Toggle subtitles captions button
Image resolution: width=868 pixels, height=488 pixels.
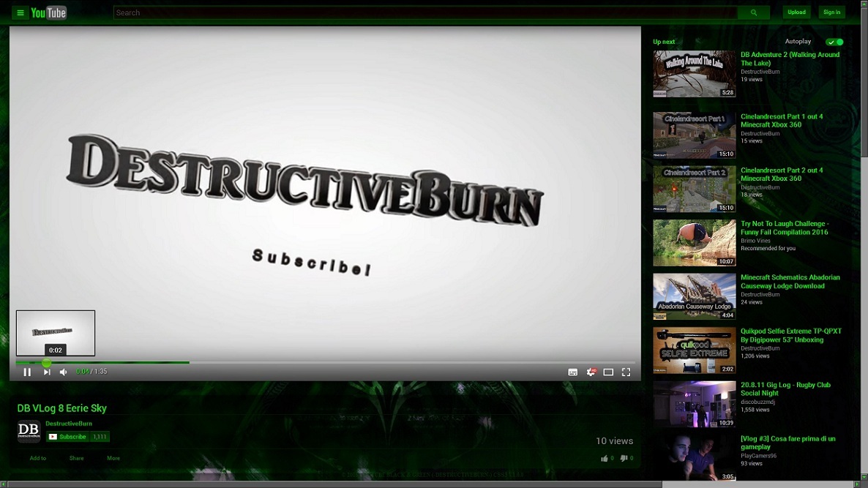tap(573, 372)
